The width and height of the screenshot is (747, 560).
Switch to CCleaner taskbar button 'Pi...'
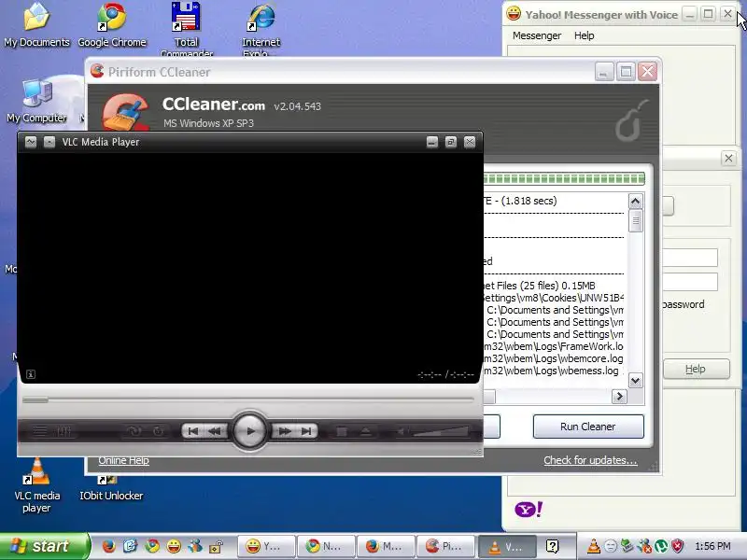445,546
